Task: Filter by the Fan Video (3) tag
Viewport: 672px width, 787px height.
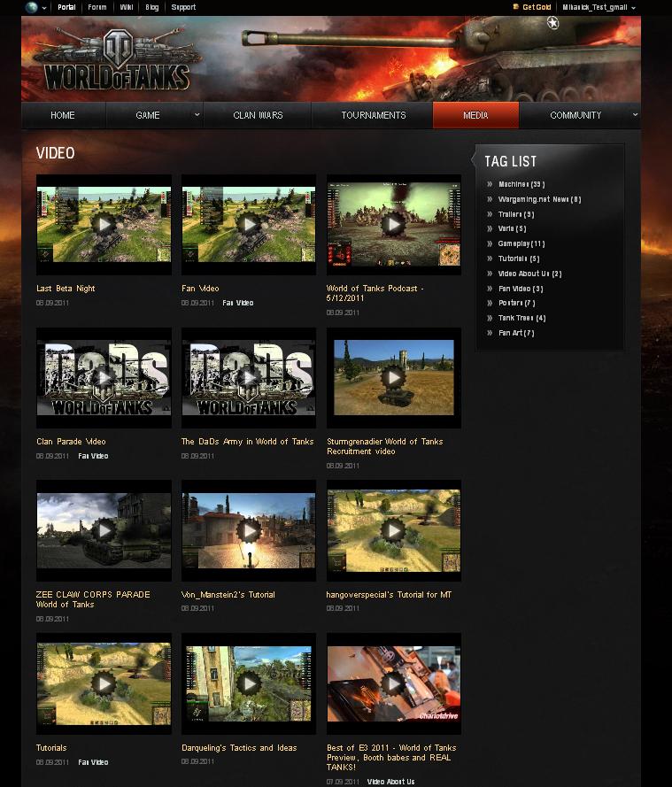Action: click(521, 289)
